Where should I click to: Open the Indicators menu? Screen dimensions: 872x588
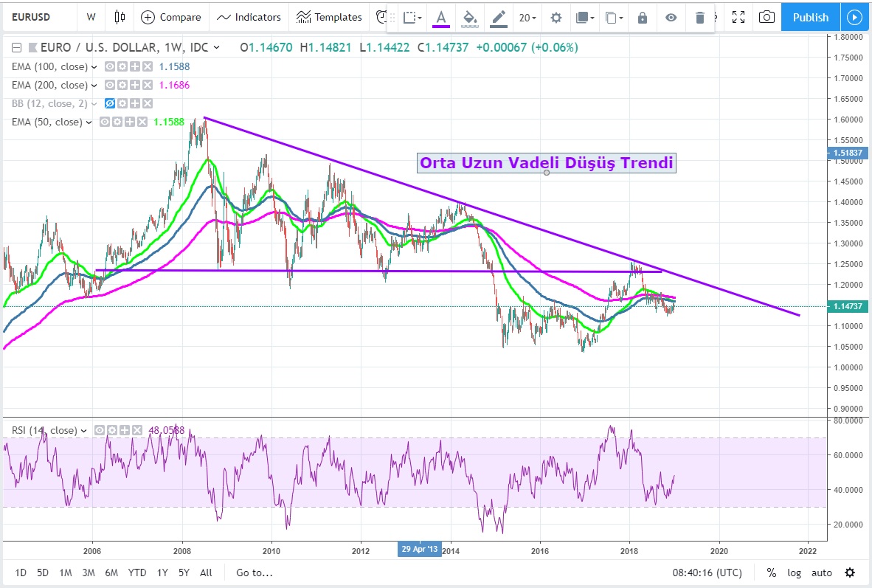pyautogui.click(x=249, y=17)
